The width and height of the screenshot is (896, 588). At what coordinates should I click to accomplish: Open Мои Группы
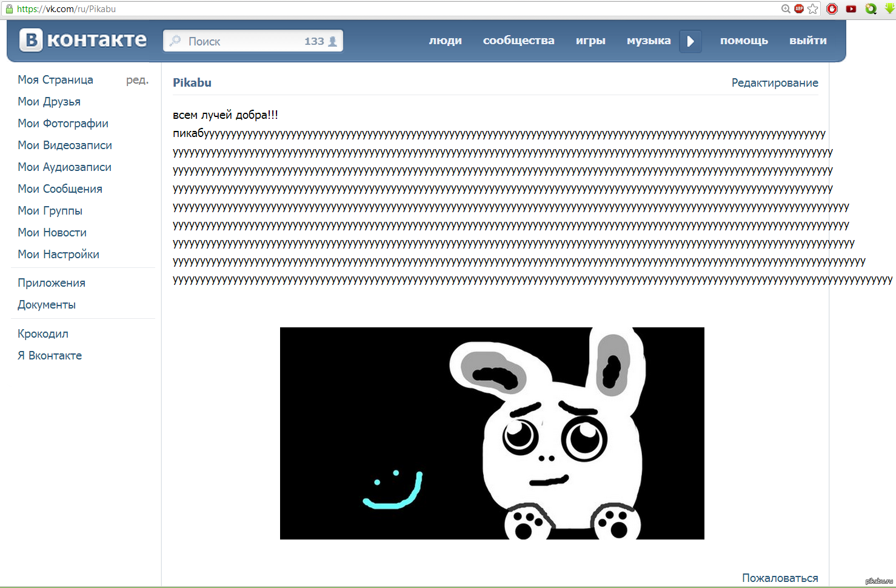click(50, 211)
